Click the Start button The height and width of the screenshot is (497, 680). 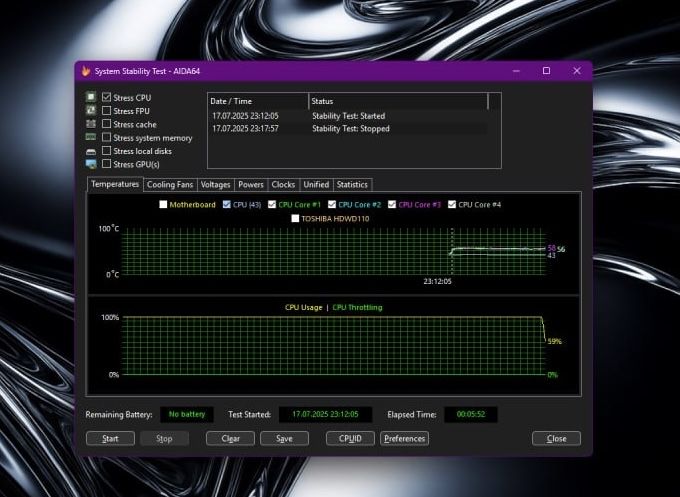point(110,438)
